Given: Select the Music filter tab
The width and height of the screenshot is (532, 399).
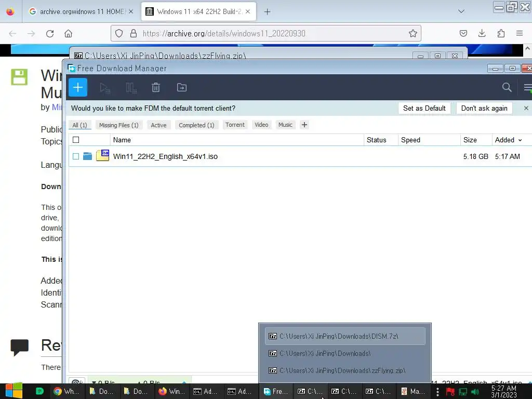Looking at the screenshot, I should pyautogui.click(x=285, y=125).
